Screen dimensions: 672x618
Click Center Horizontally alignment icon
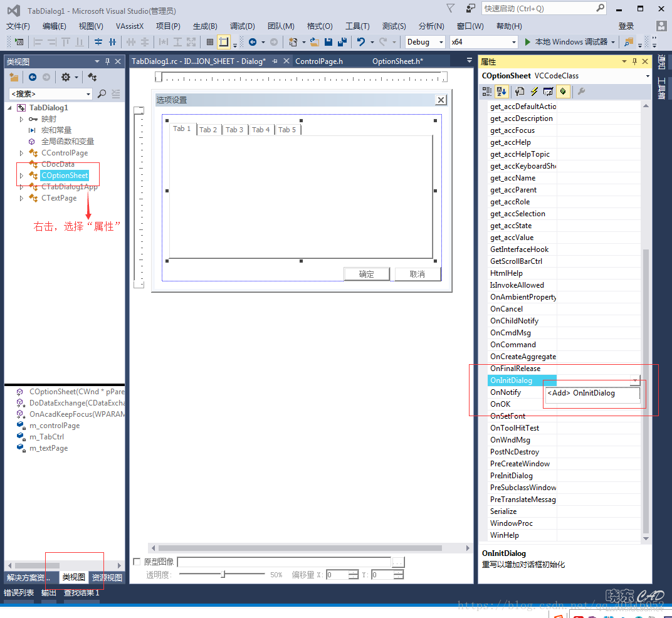(x=112, y=42)
